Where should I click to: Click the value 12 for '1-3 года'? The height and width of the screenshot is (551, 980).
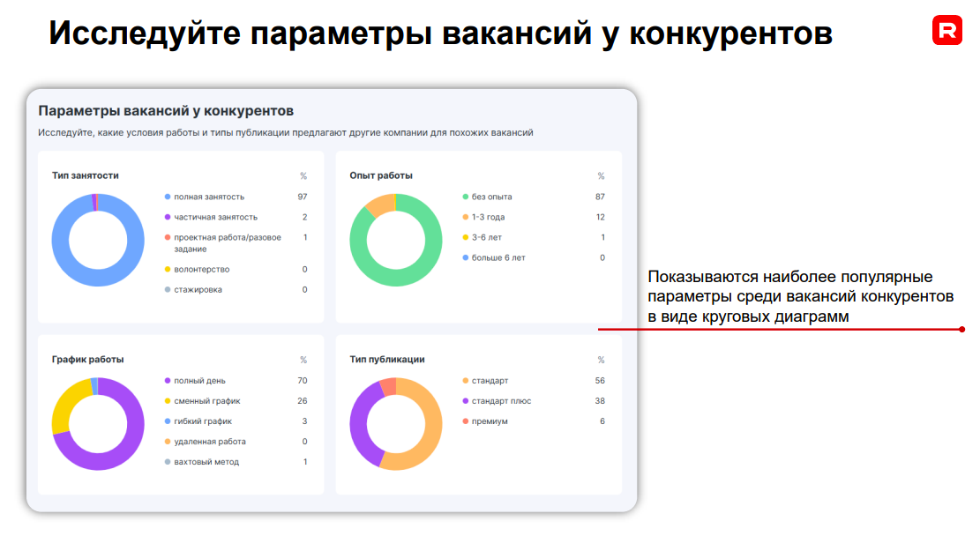600,218
